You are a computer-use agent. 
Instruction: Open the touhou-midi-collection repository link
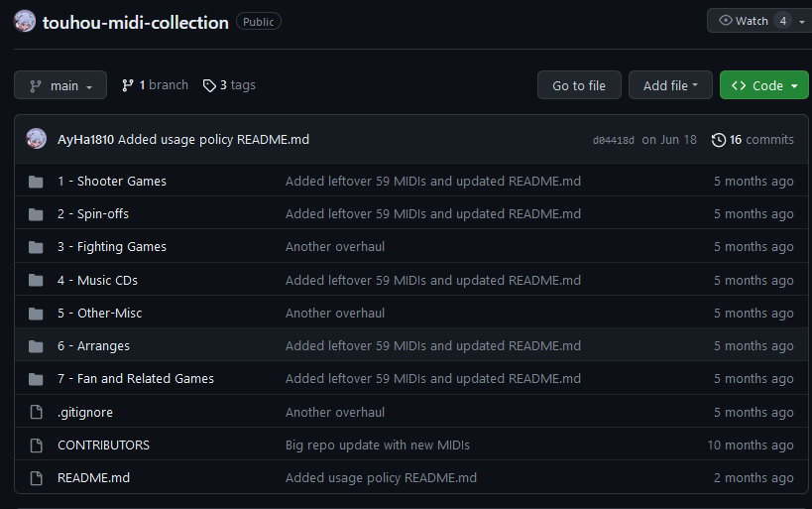pos(135,22)
